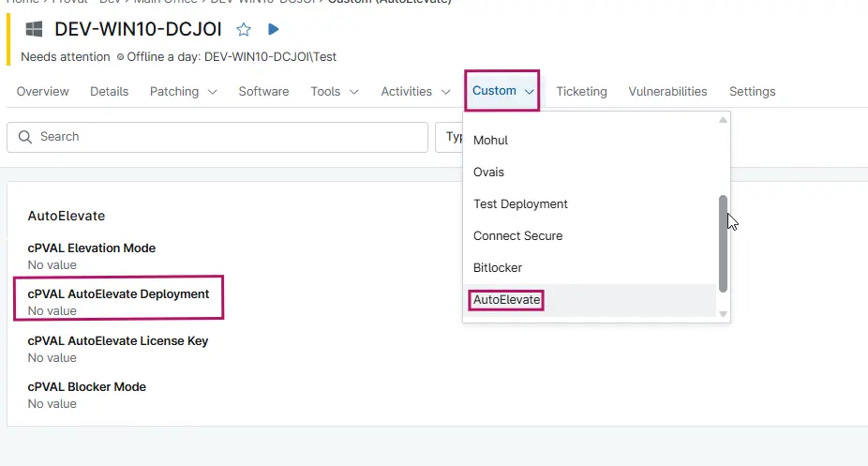
Task: Collapse the Custom tab dropdown
Action: click(502, 91)
